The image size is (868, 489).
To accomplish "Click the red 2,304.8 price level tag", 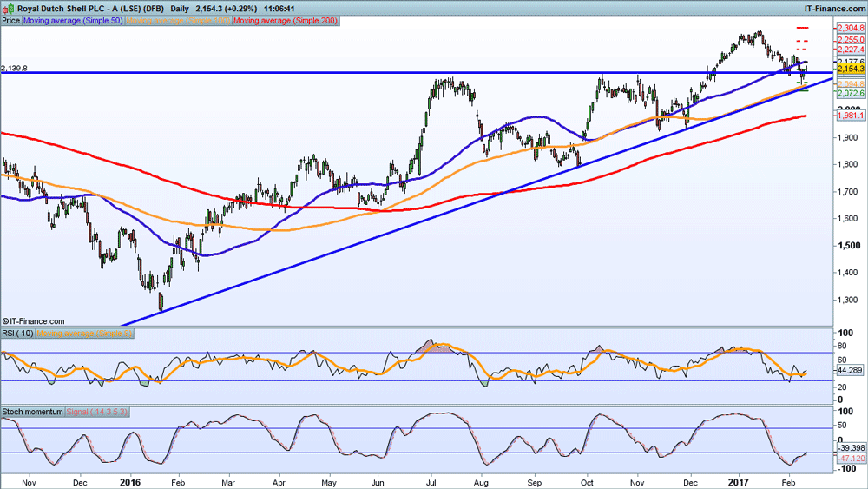I will tap(851, 28).
